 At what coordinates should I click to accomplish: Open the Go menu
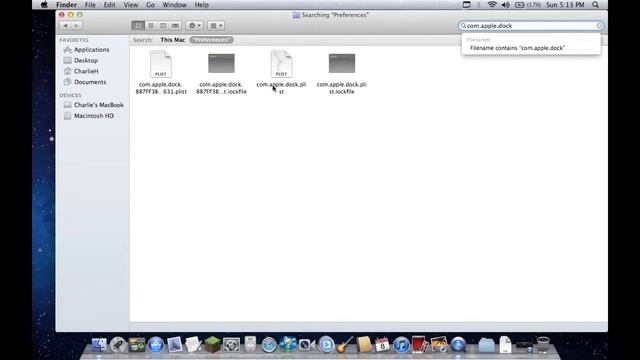click(150, 5)
